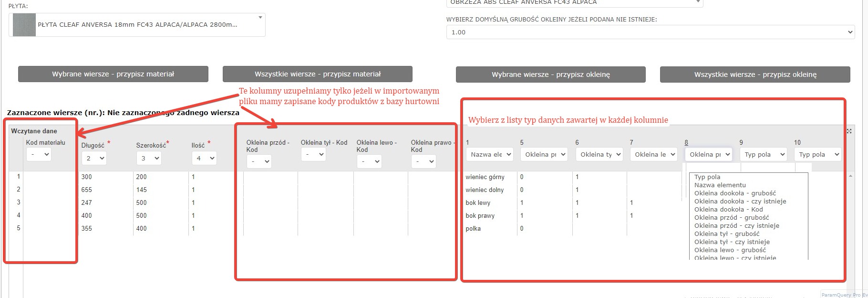Click the 'wieniec górny' cell in grid
The height and width of the screenshot is (298, 868).
tap(485, 177)
